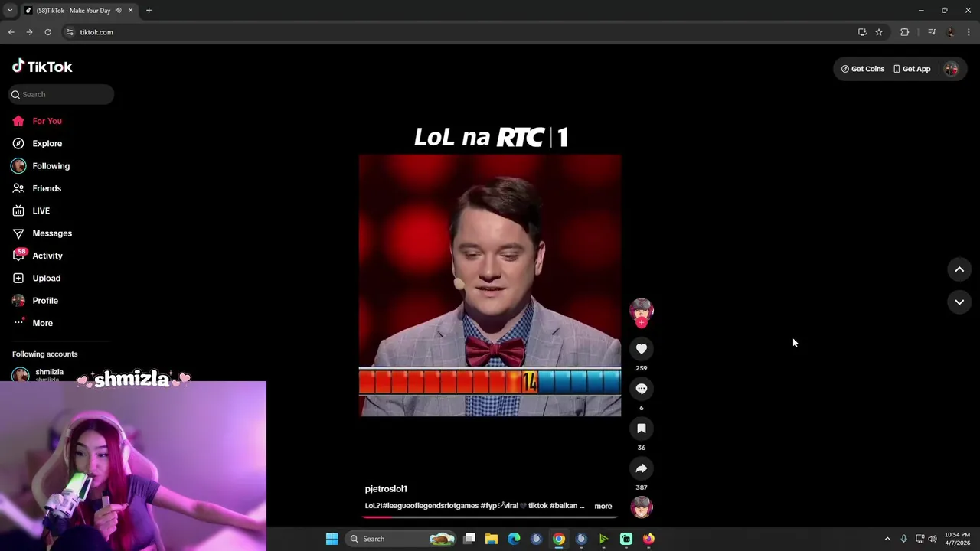The image size is (980, 551).
Task: Open profile avatar menu at top right
Action: click(951, 69)
